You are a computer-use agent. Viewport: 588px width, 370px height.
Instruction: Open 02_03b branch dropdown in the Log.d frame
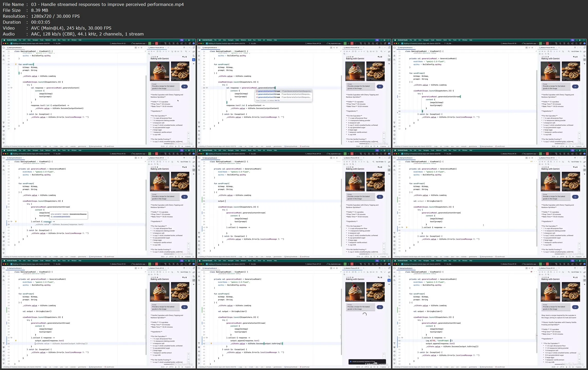[449, 264]
